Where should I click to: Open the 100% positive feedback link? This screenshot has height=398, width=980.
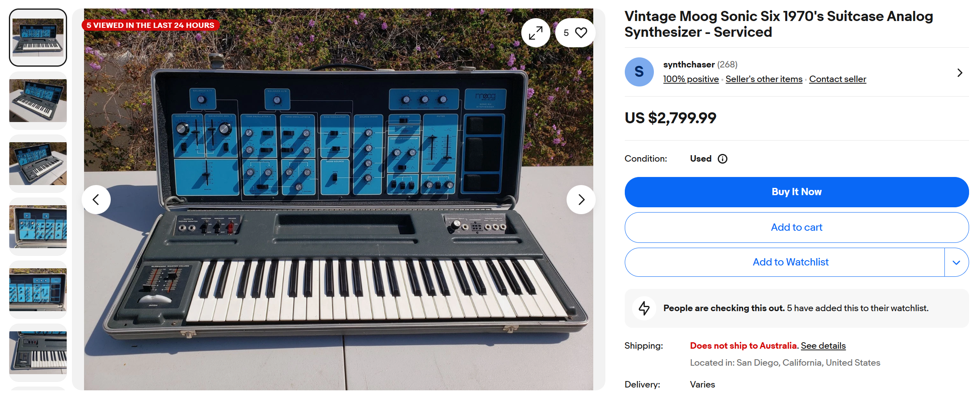[691, 79]
